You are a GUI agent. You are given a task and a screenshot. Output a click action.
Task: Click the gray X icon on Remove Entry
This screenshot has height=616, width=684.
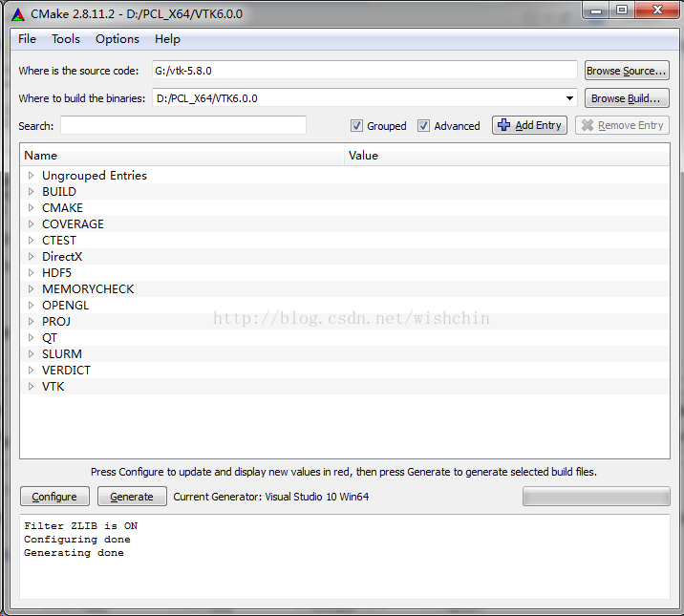[x=588, y=125]
